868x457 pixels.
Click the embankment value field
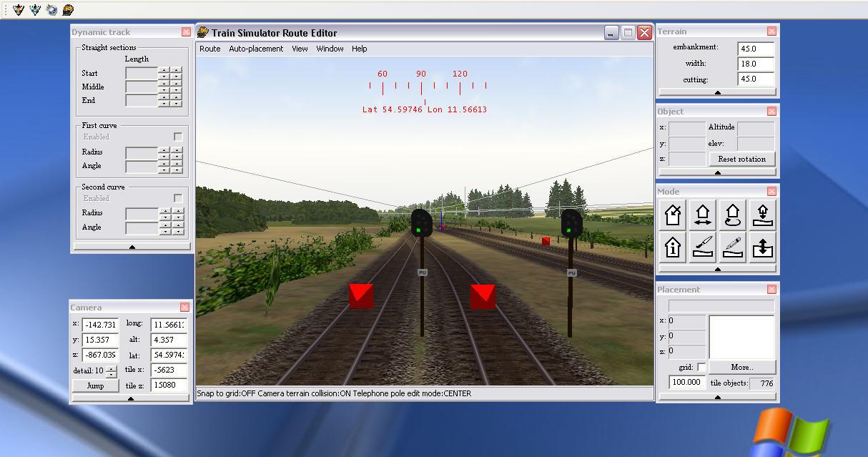tap(756, 48)
